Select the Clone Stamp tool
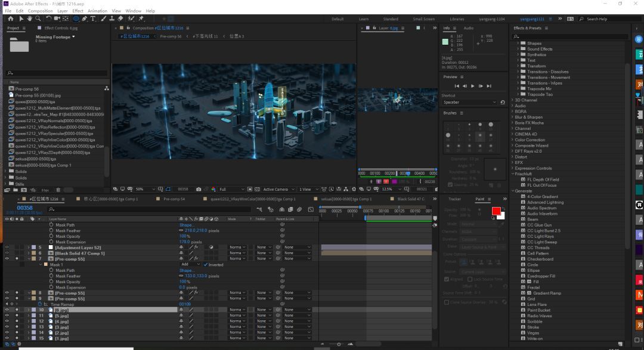 coord(112,19)
